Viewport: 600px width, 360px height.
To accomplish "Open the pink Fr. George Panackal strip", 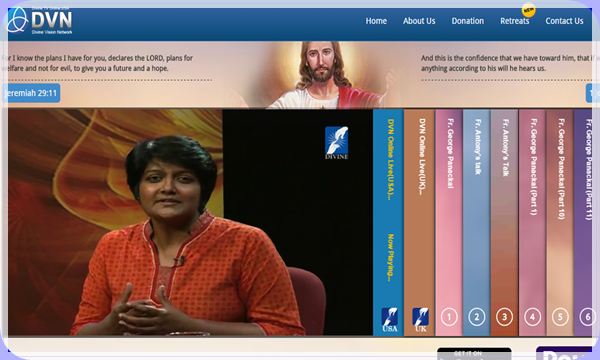I will coord(449,222).
